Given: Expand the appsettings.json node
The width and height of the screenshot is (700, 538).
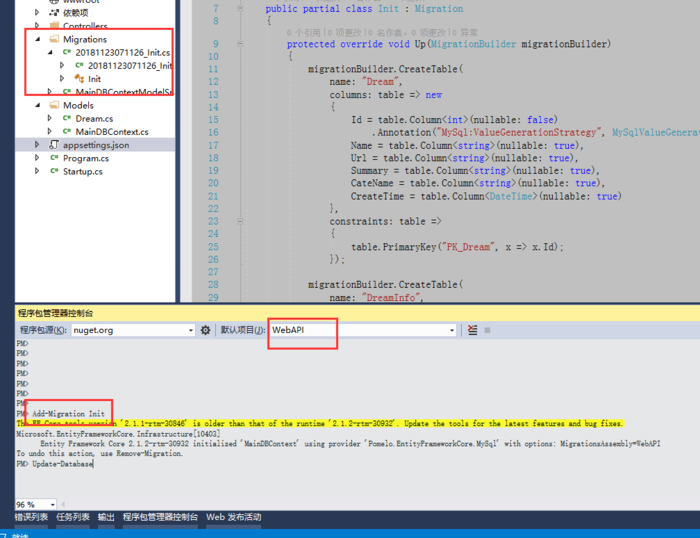Looking at the screenshot, I should click(x=37, y=144).
